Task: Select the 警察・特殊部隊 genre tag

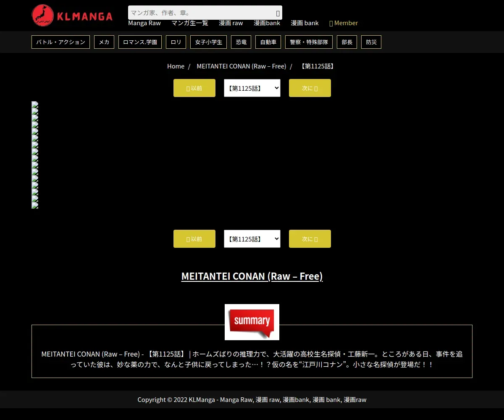Action: (x=309, y=42)
